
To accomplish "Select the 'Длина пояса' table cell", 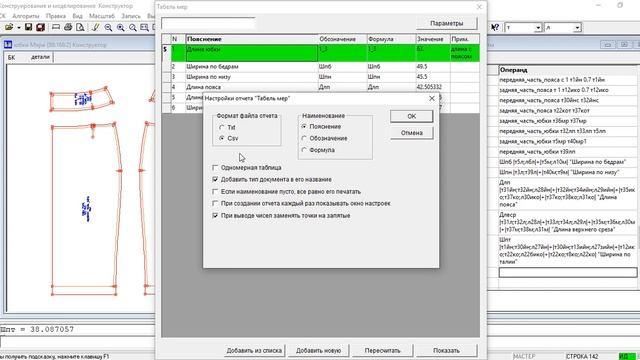I will pyautogui.click(x=252, y=87).
